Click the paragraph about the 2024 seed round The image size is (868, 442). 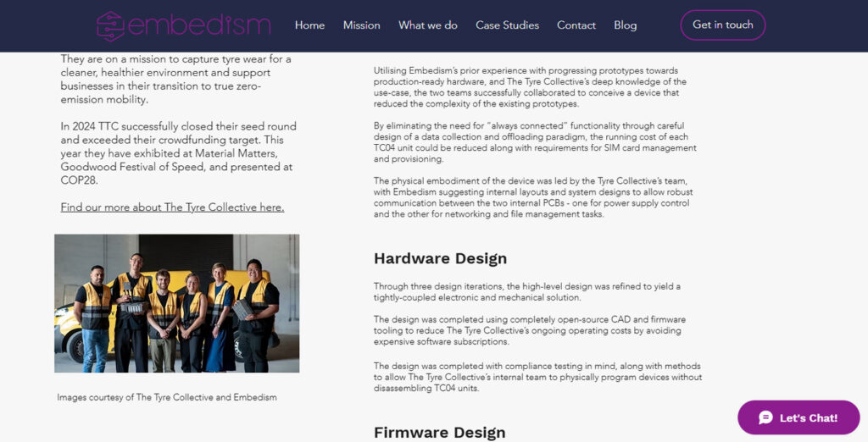pos(178,153)
